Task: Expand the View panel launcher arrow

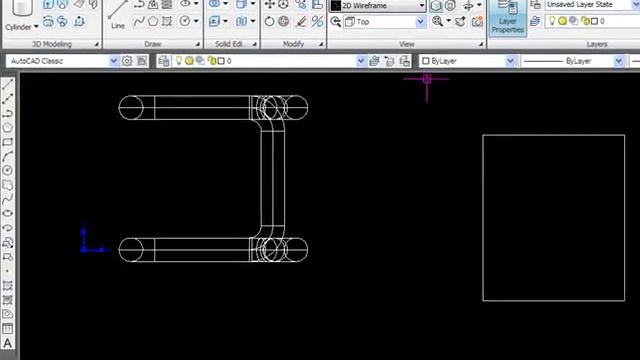Action: [481, 44]
